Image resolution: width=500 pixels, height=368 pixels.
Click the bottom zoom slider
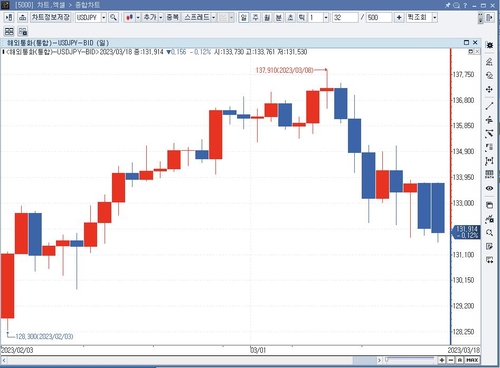click(410, 360)
